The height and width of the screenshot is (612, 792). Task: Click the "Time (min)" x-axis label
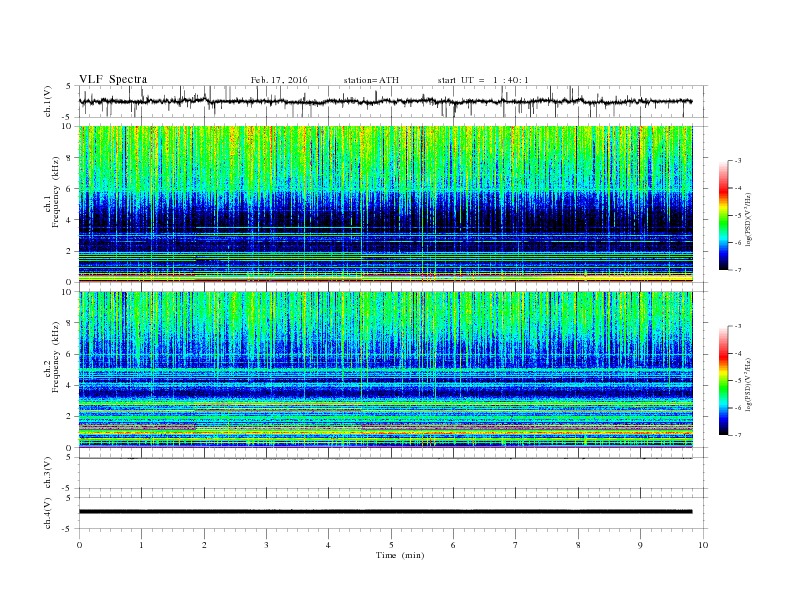pos(400,555)
